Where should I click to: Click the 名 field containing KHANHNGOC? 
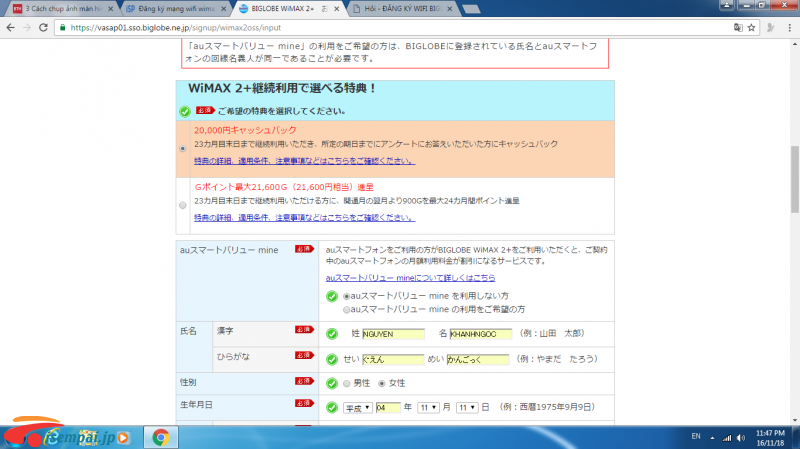click(481, 334)
